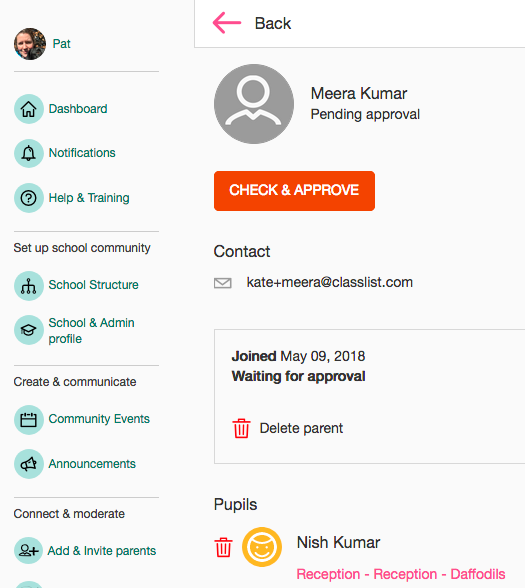
Task: Click the red Delete parent trash icon
Action: click(241, 428)
